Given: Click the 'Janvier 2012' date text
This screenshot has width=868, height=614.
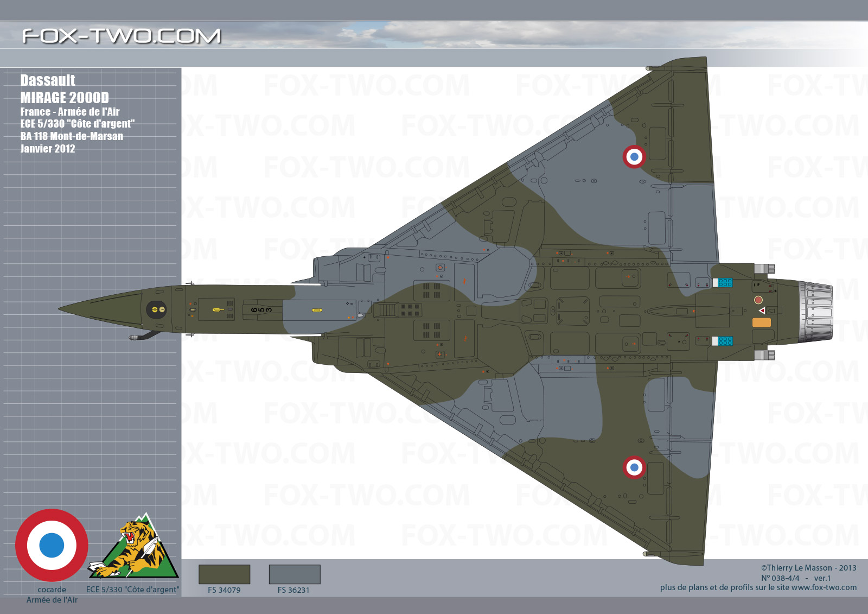Looking at the screenshot, I should (48, 149).
